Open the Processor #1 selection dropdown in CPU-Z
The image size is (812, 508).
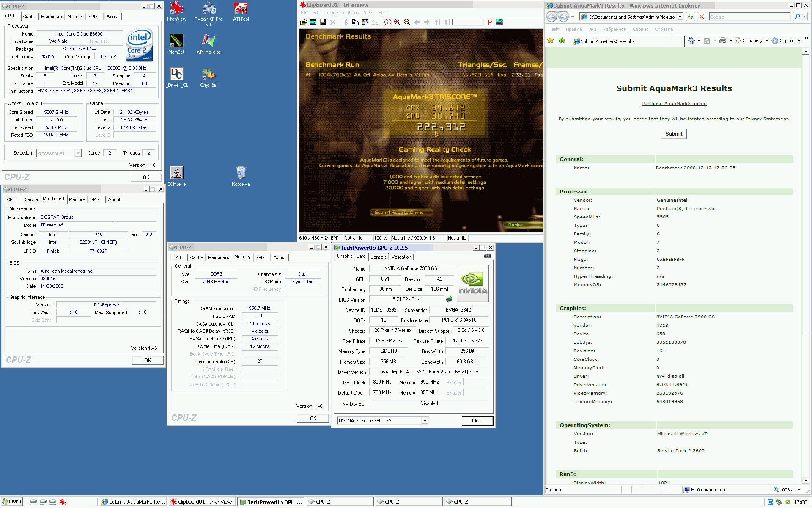tap(78, 153)
